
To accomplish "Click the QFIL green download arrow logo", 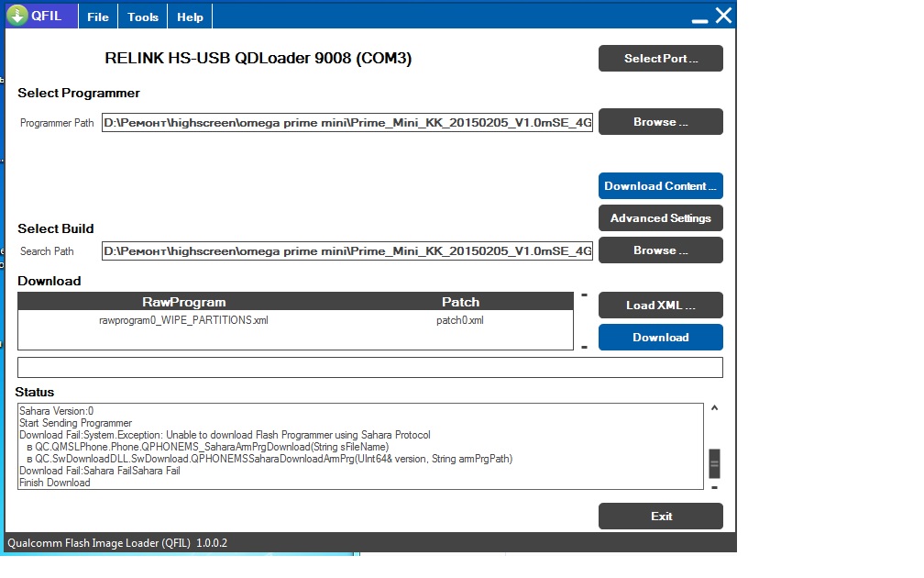I will [17, 16].
